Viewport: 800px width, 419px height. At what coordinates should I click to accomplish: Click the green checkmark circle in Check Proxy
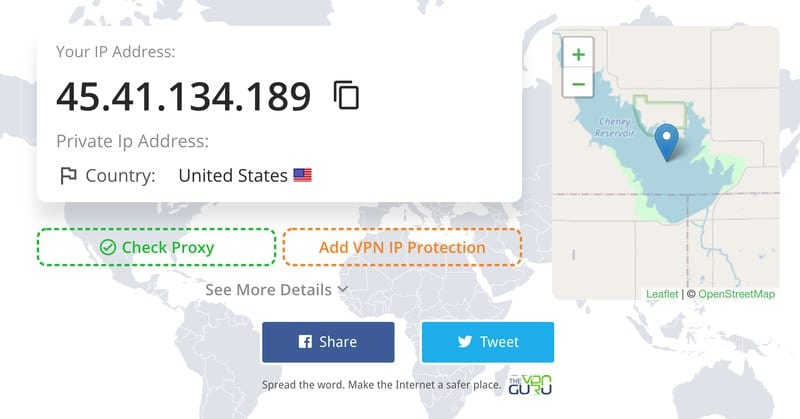pos(108,248)
